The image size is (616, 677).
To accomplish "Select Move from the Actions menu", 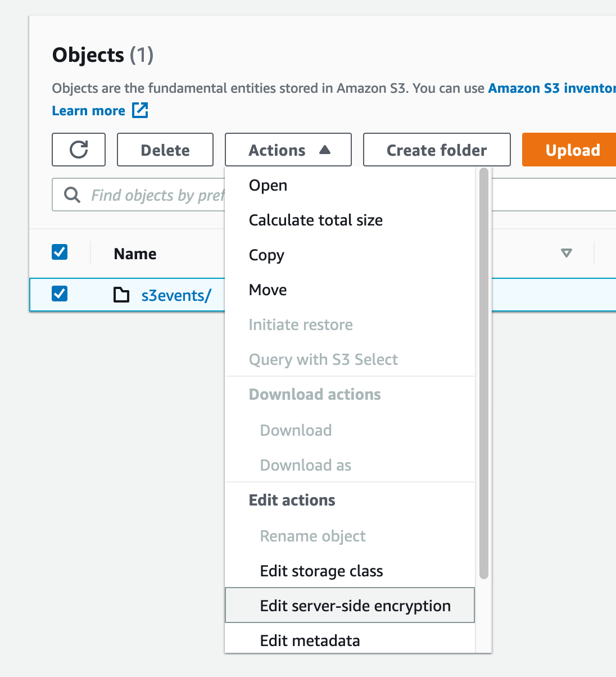I will [268, 290].
